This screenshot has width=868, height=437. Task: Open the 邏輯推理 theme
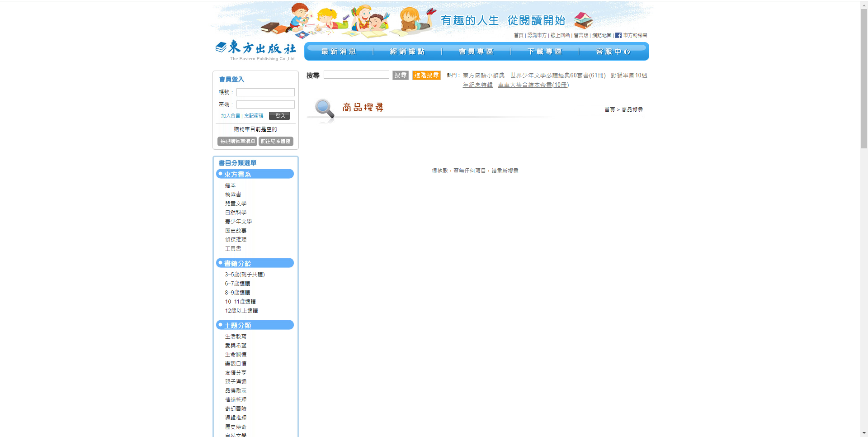tap(236, 418)
